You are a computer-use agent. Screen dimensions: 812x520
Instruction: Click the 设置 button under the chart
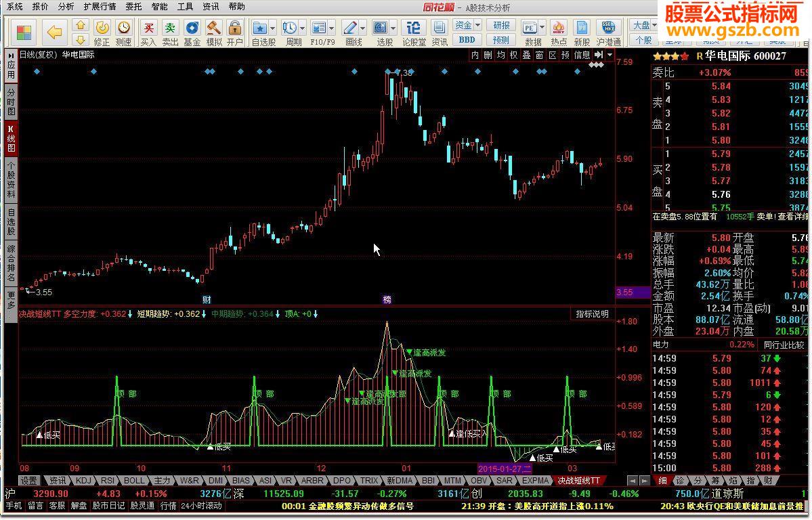click(29, 481)
